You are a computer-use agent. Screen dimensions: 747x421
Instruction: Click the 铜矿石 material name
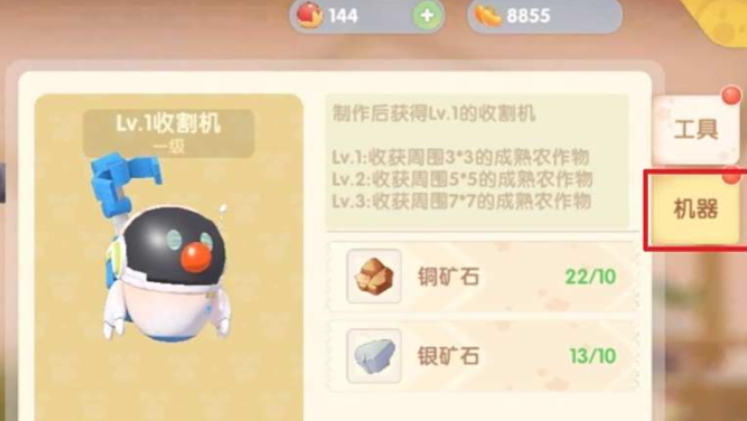tap(448, 277)
